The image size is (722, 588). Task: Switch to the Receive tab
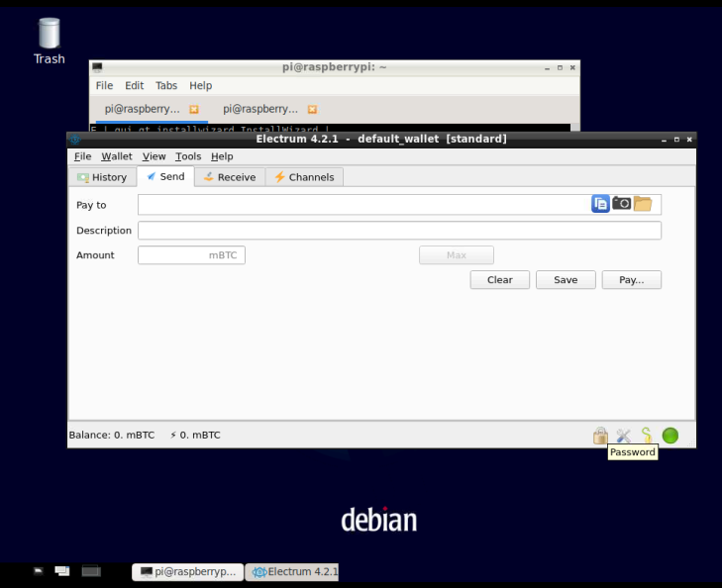230,177
